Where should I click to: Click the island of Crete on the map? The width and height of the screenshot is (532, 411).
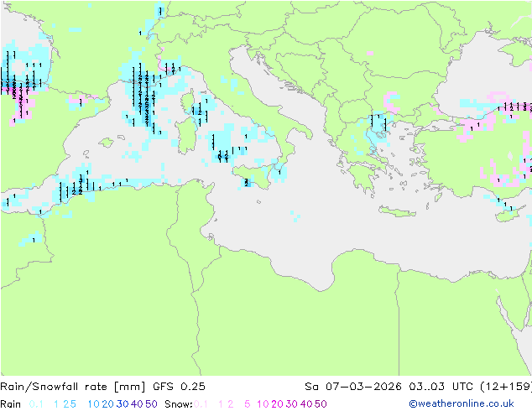pyautogui.click(x=397, y=211)
